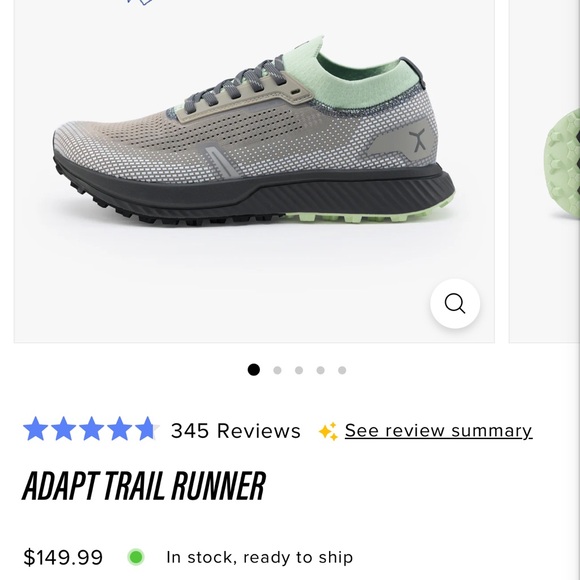This screenshot has height=580, width=580.
Task: Click the $149.99 price text
Action: (x=63, y=557)
